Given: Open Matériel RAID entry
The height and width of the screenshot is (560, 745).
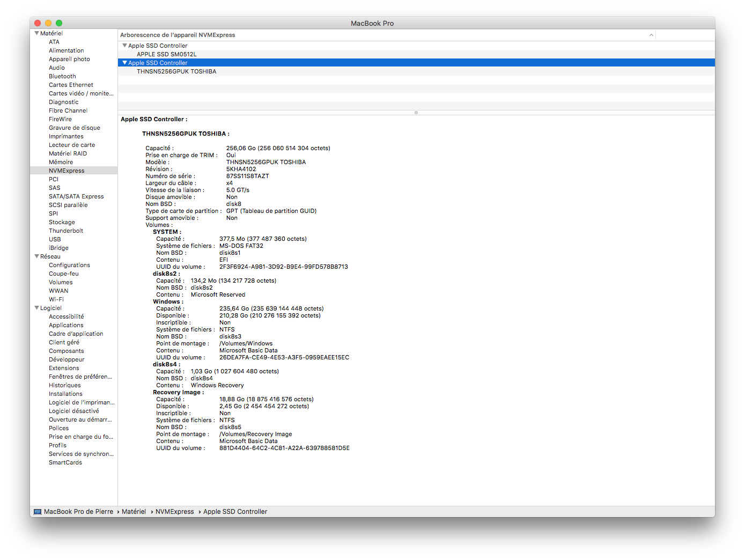Looking at the screenshot, I should coord(68,153).
